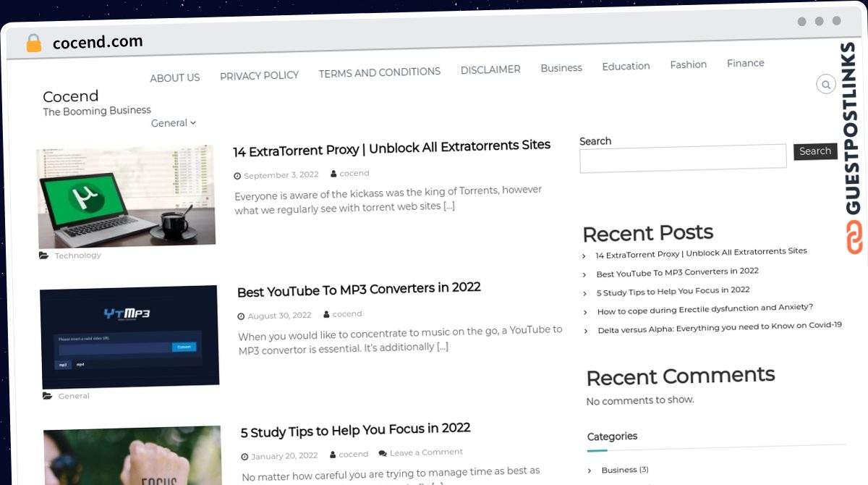Open the search magnifier icon in header
This screenshot has height=485, width=868.
pos(826,85)
